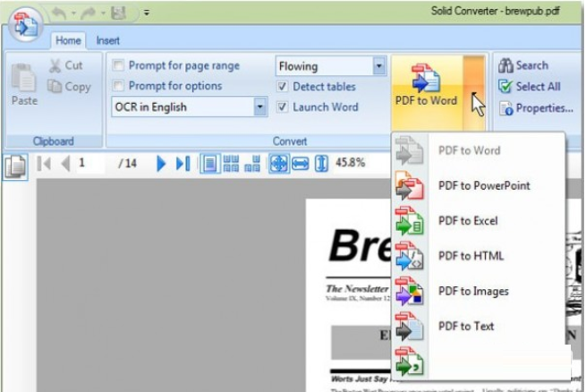The height and width of the screenshot is (392, 586).
Task: Choose PDF to Images menu item
Action: (x=478, y=291)
